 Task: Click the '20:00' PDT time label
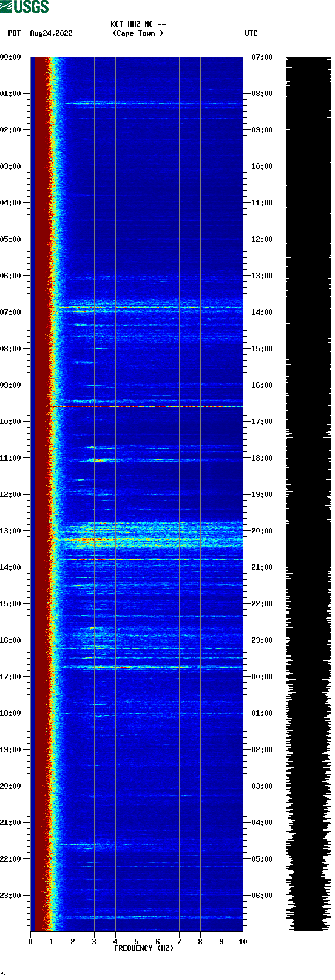pos(10,786)
